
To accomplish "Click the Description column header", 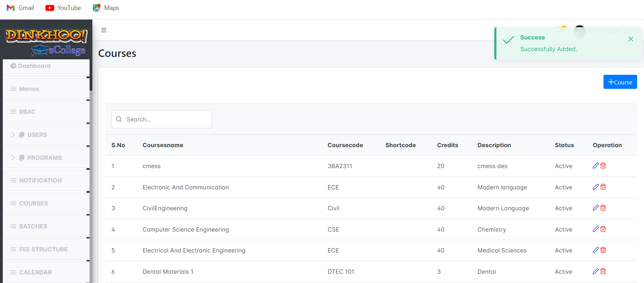I will (494, 145).
